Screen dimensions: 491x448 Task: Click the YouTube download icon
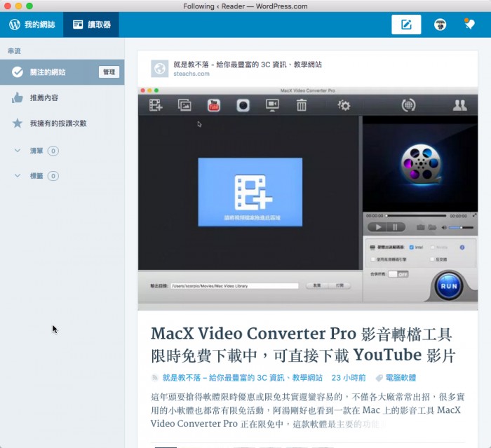pos(214,105)
